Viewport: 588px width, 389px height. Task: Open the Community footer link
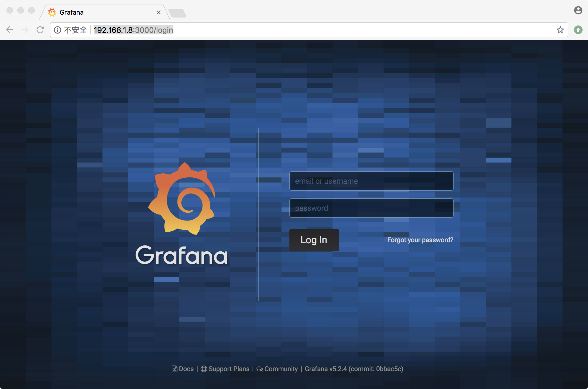[x=281, y=369]
